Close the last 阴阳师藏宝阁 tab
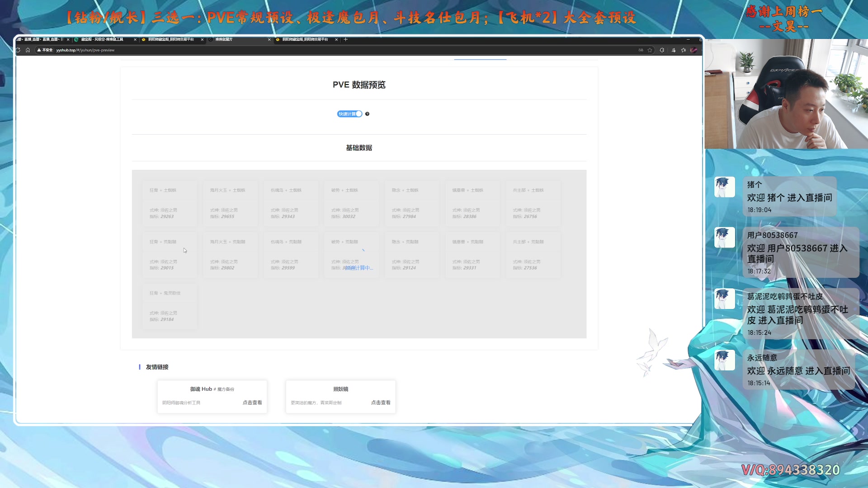 tap(336, 39)
